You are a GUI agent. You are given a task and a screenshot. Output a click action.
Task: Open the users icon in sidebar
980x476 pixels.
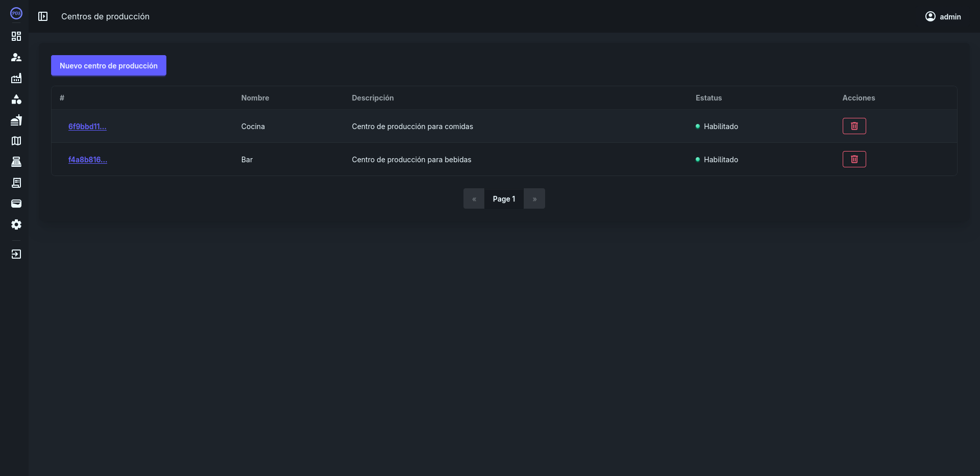coord(16,57)
